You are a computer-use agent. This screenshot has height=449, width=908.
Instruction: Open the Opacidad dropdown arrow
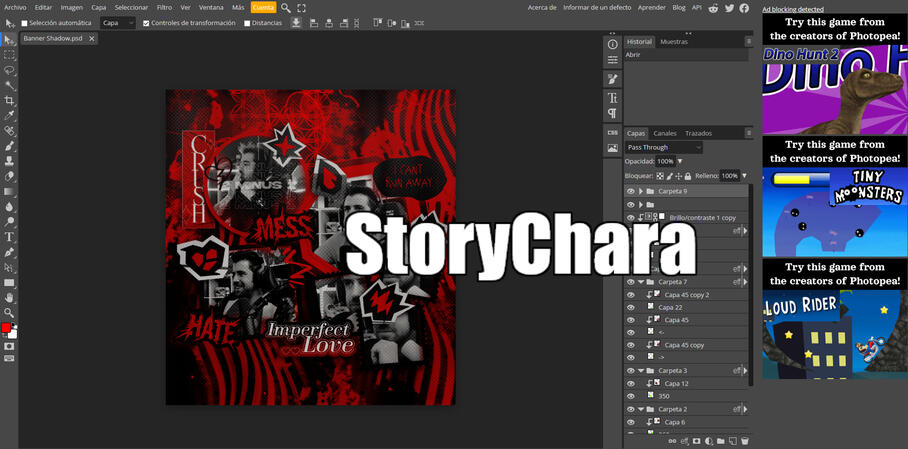(x=680, y=161)
